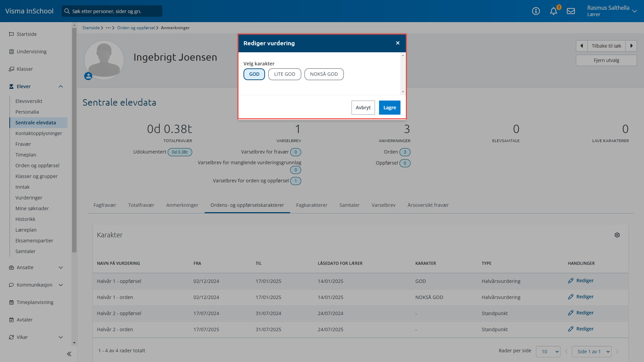Open the Rader per side dropdown
This screenshot has width=644, height=362.
[548, 352]
